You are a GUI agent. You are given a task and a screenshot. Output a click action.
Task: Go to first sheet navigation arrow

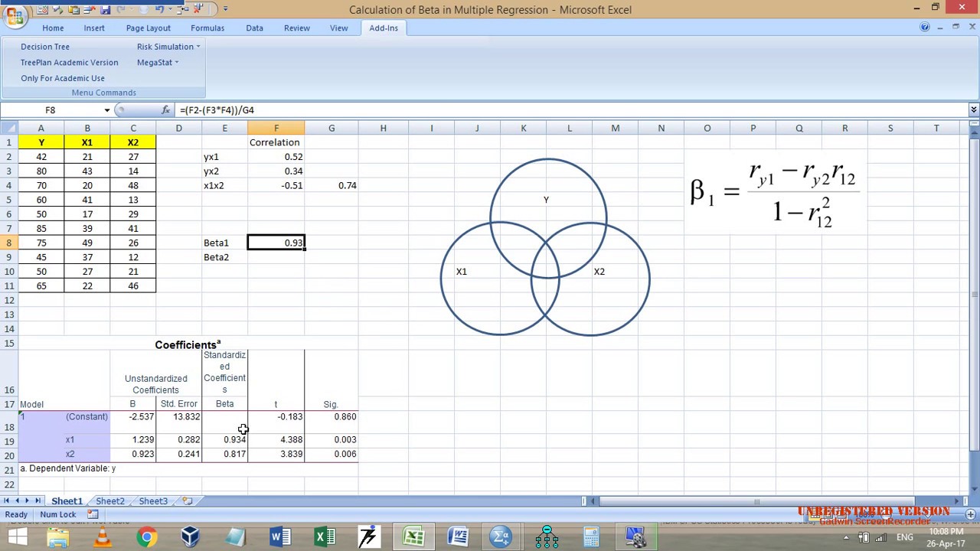click(x=7, y=501)
